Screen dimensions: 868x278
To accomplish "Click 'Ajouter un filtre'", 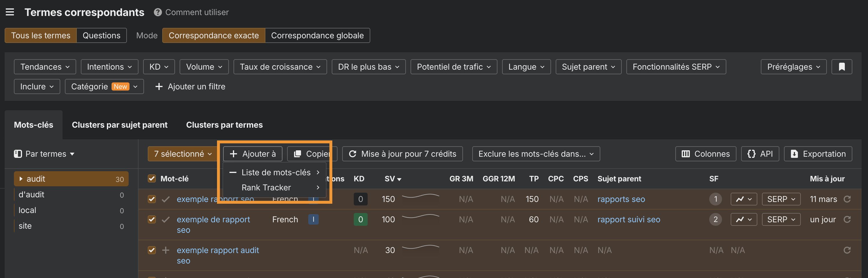I will [x=190, y=86].
